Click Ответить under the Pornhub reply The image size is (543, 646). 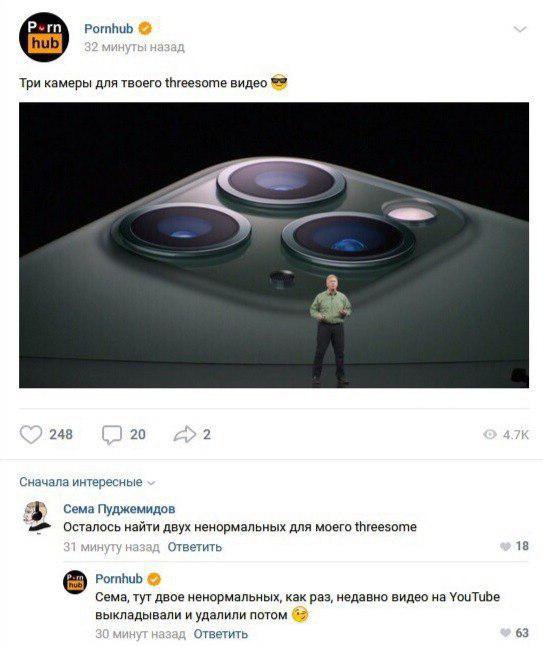[x=221, y=633]
